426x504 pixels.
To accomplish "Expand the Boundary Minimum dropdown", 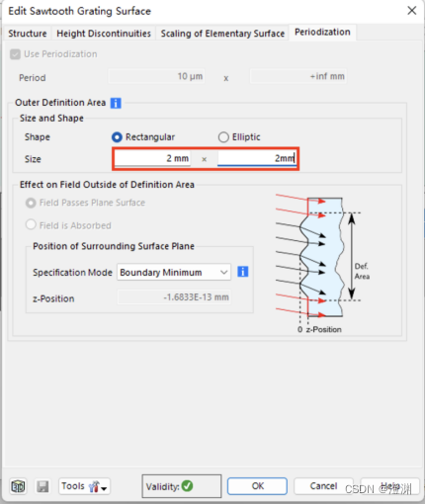I will pyautogui.click(x=174, y=272).
